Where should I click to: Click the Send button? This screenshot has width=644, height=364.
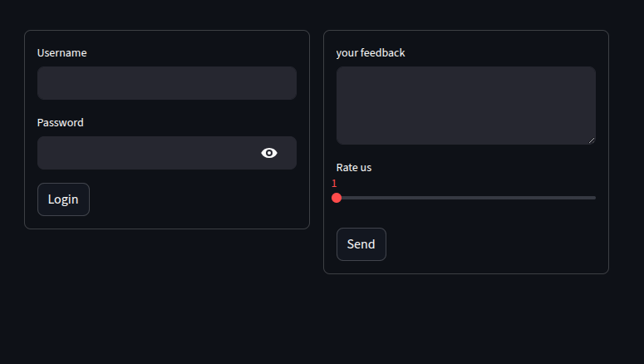361,244
